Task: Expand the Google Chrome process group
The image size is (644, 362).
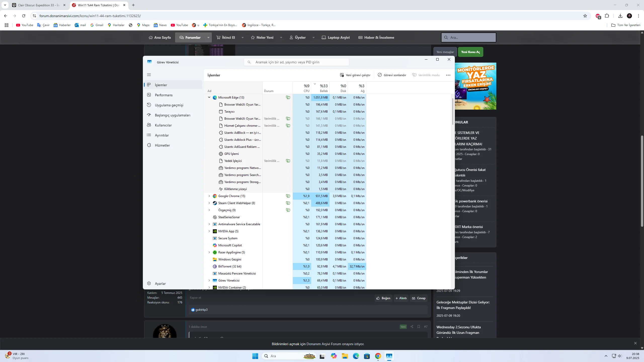Action: 209,196
